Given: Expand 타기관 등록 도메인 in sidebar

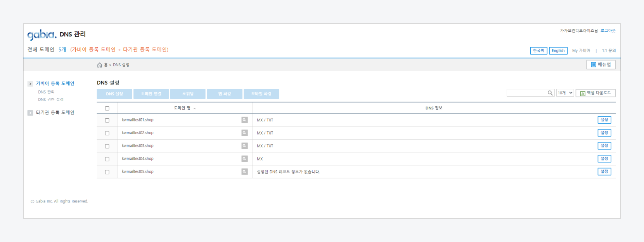Looking at the screenshot, I should pos(30,113).
